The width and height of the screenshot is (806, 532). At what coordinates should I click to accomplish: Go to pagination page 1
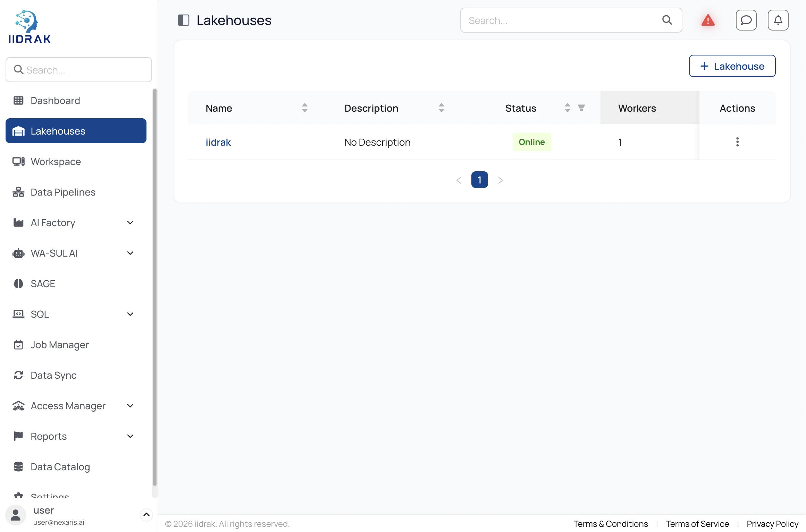479,180
